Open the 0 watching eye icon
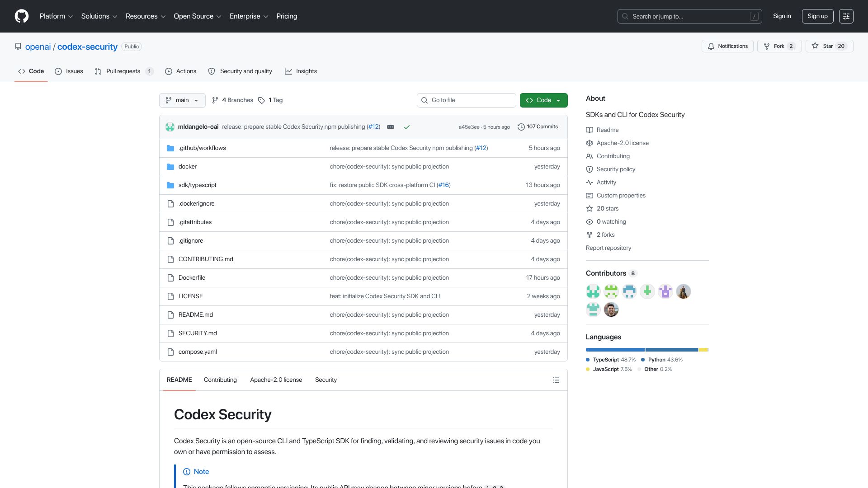Viewport: 868px width, 488px height. [x=590, y=222]
